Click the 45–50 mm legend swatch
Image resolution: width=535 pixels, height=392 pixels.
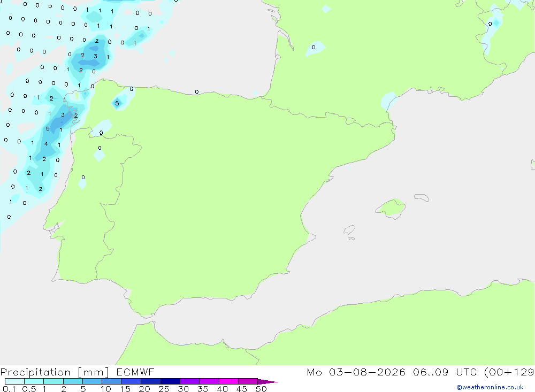[248, 381]
